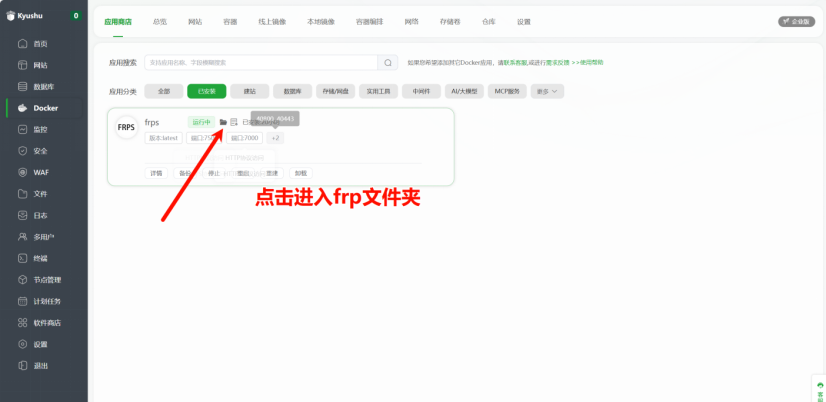Switch to the 应用商店 tab
The width and height of the screenshot is (826, 402).
pyautogui.click(x=118, y=22)
